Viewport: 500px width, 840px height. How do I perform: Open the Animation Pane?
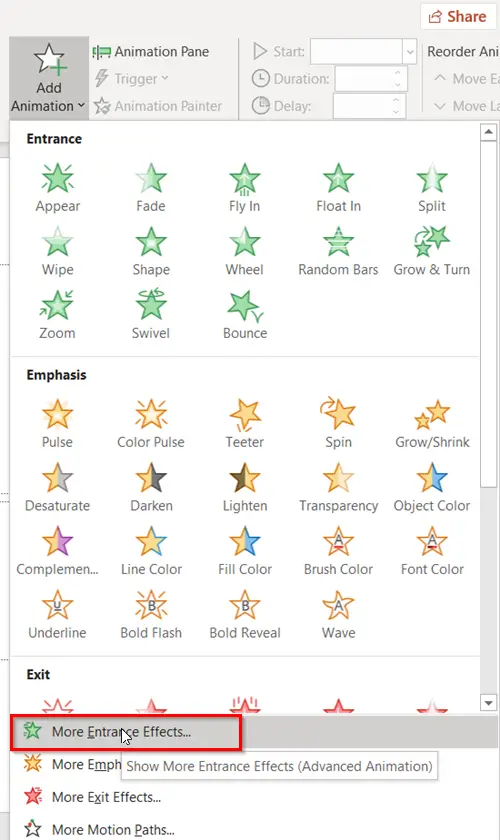[x=151, y=51]
